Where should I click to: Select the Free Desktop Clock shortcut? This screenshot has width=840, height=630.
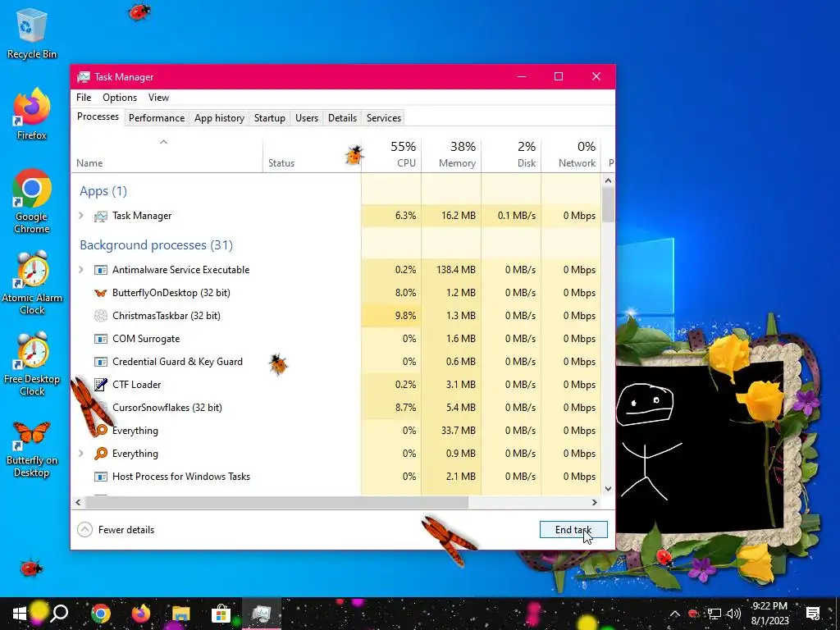32,363
